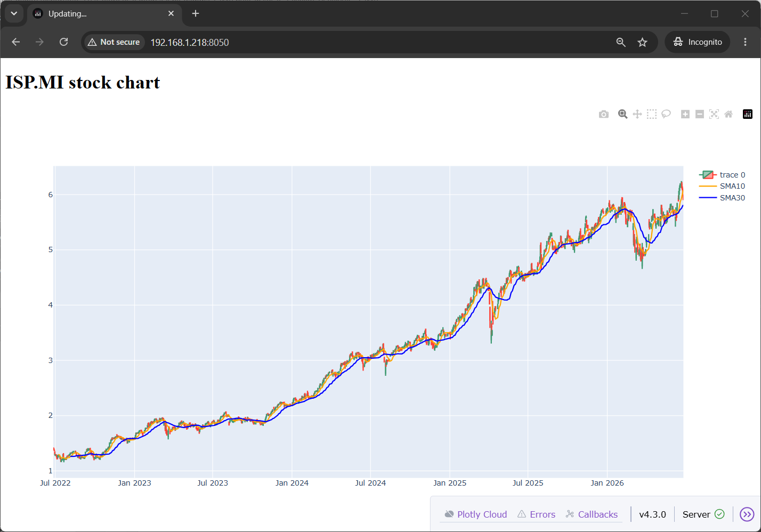
Task: Click the Autoscale icon in modebar
Action: 714,114
